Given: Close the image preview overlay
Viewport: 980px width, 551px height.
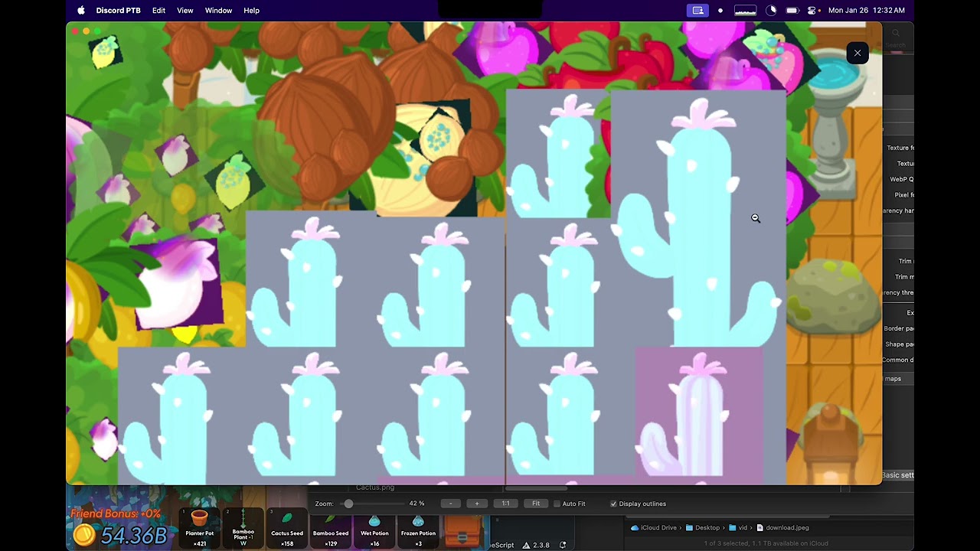Looking at the screenshot, I should point(857,53).
